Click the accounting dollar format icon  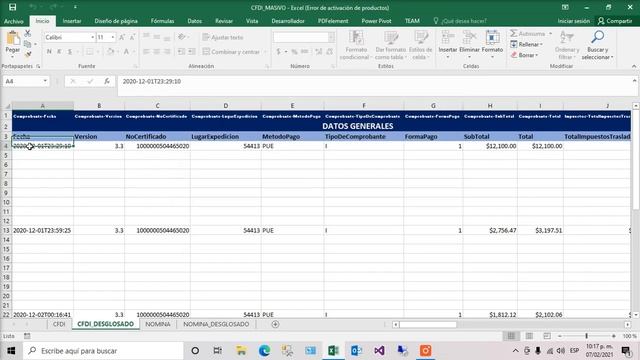pos(278,51)
